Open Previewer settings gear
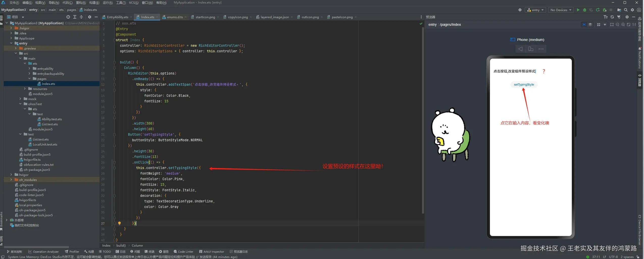Screen dimensions: 644x259 pyautogui.click(x=627, y=17)
